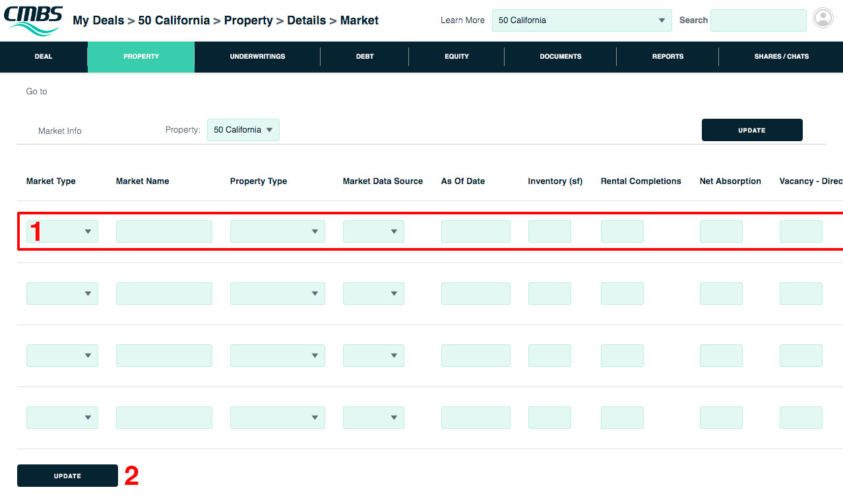Switch to the Documents tab
Viewport: 843px width, 504px height.
(x=560, y=57)
